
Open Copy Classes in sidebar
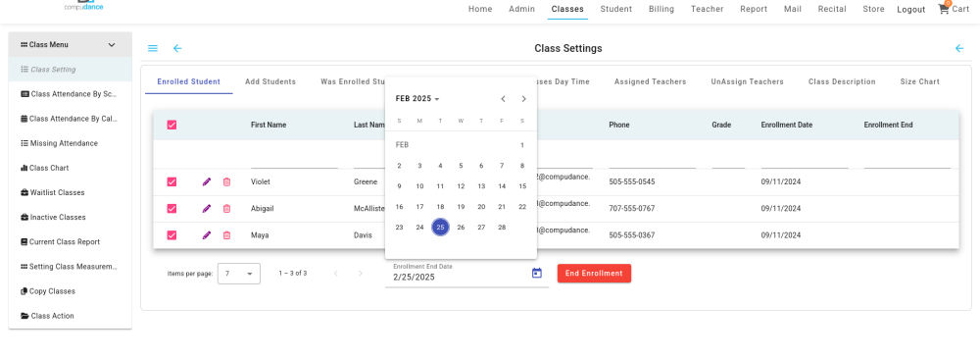[x=70, y=291]
